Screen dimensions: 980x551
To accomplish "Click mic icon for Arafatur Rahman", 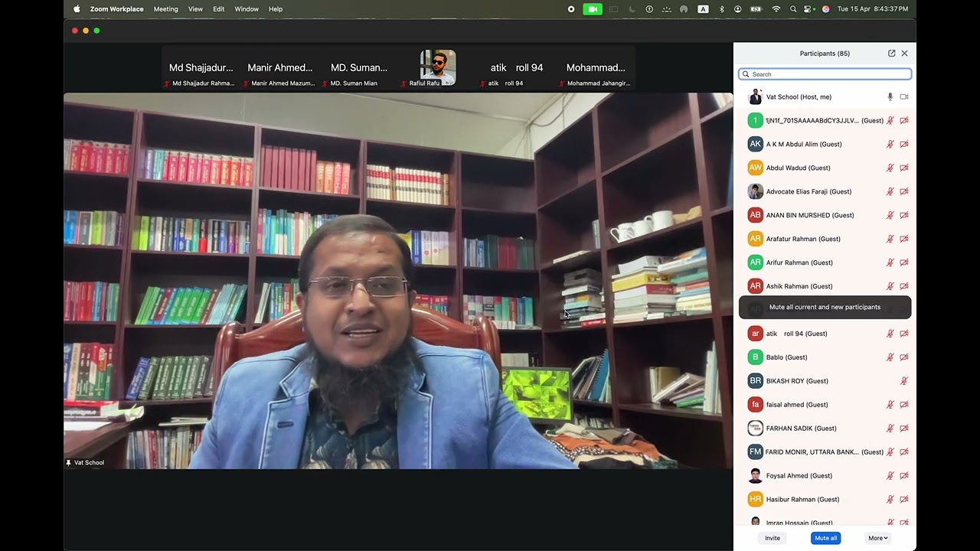I will pyautogui.click(x=890, y=240).
